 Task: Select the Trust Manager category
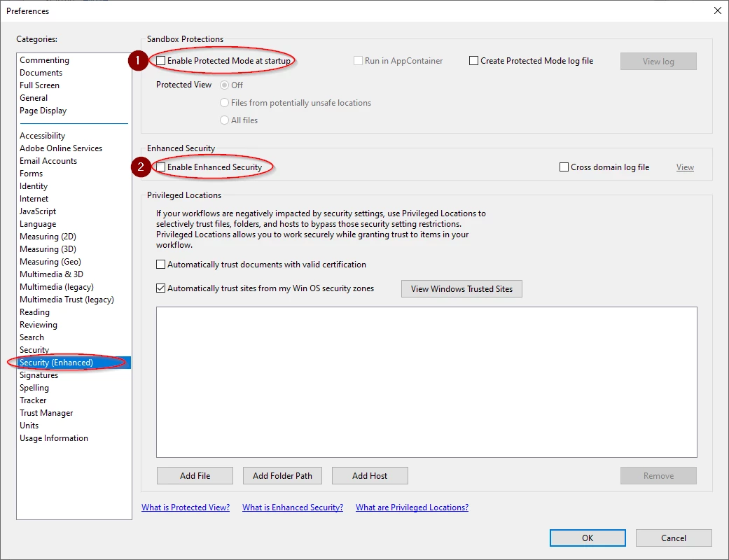[46, 413]
